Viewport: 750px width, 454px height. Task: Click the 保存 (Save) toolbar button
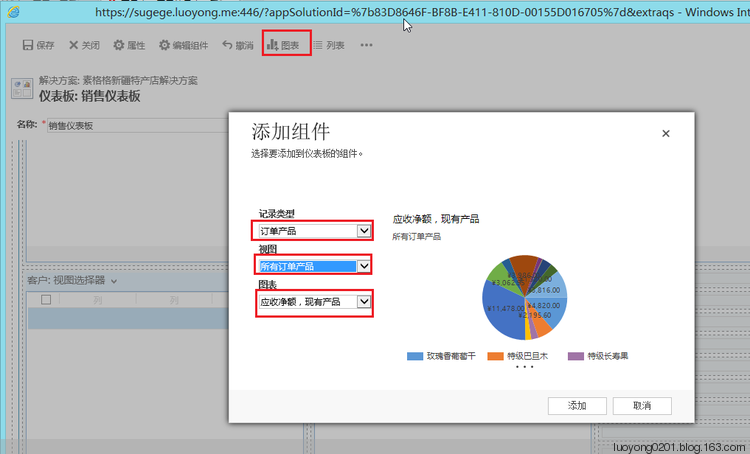pos(38,45)
